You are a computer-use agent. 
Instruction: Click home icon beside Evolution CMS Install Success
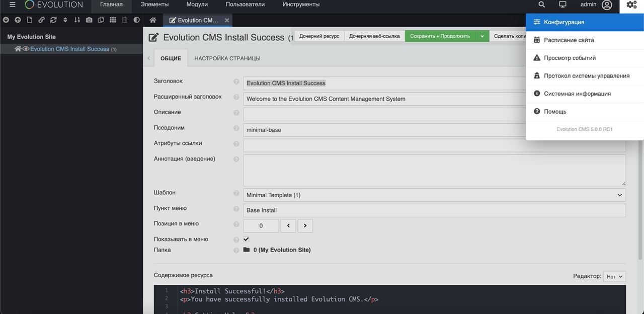pyautogui.click(x=18, y=49)
